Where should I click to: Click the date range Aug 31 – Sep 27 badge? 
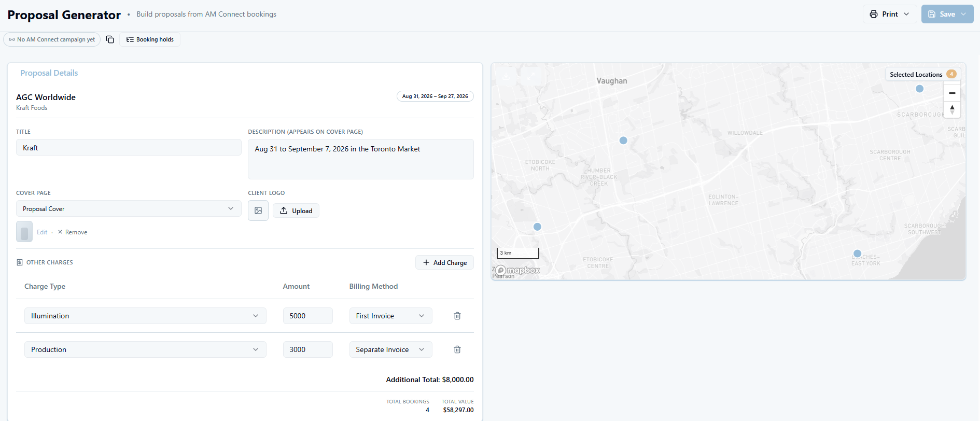(435, 96)
